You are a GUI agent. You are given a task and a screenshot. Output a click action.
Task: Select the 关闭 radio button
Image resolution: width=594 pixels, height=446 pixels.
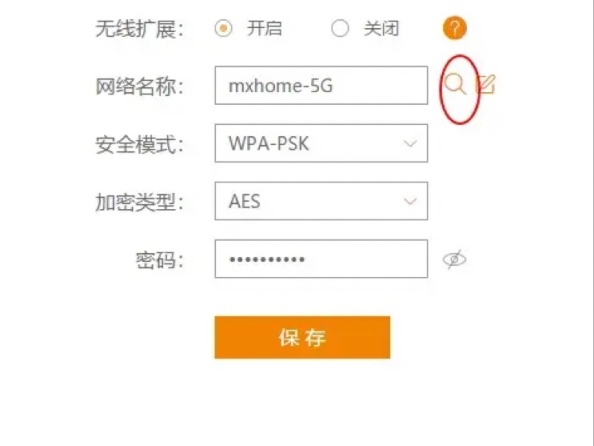coord(340,28)
